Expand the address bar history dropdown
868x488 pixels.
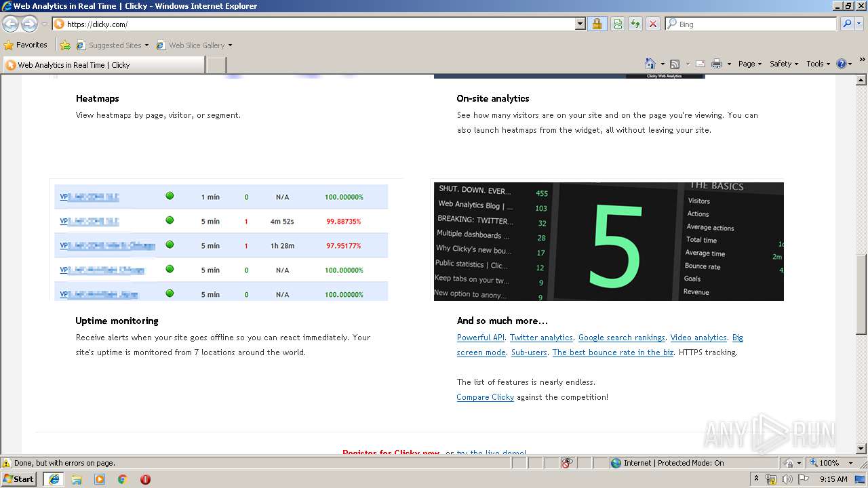tap(580, 24)
